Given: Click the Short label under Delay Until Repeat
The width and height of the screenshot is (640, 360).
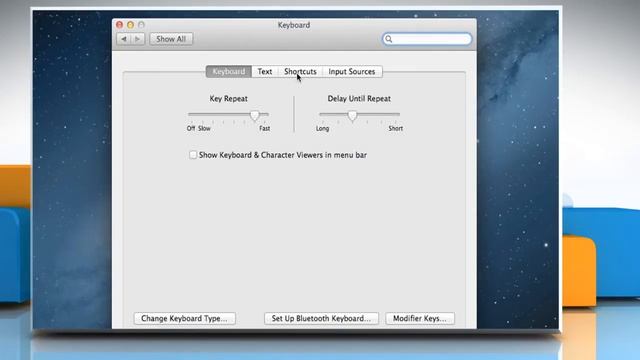Looking at the screenshot, I should click(x=396, y=129).
